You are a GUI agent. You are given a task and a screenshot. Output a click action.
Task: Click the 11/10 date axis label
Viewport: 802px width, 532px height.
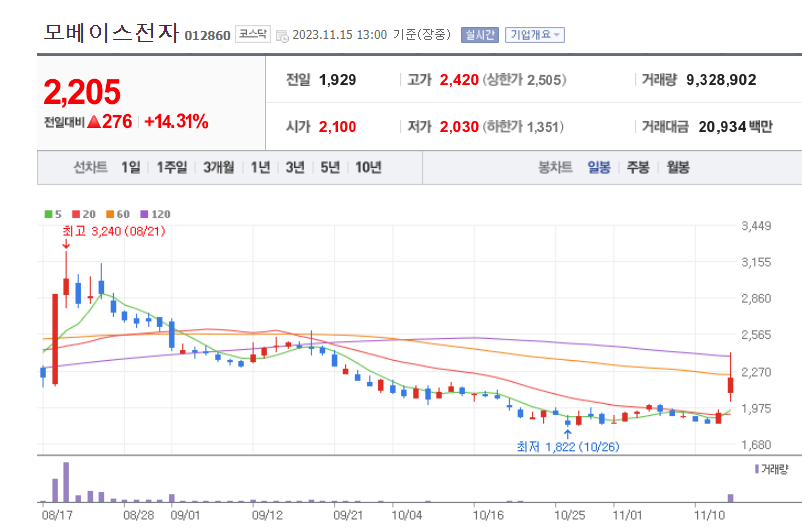click(709, 515)
